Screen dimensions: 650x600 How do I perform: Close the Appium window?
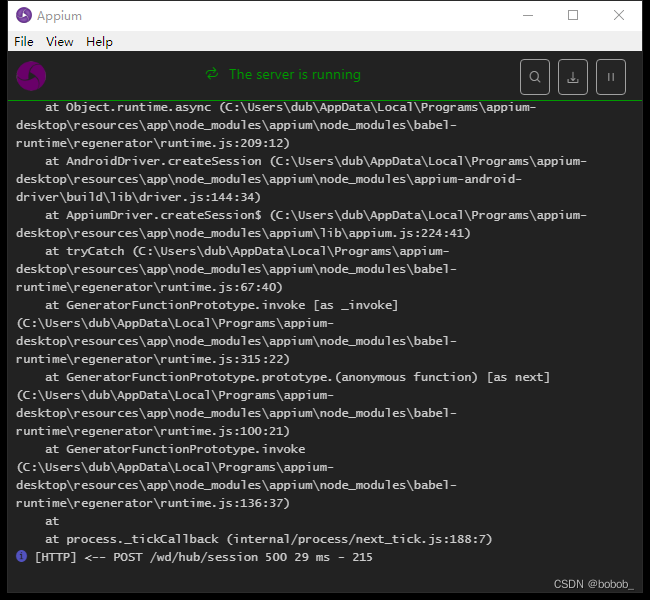pos(619,15)
